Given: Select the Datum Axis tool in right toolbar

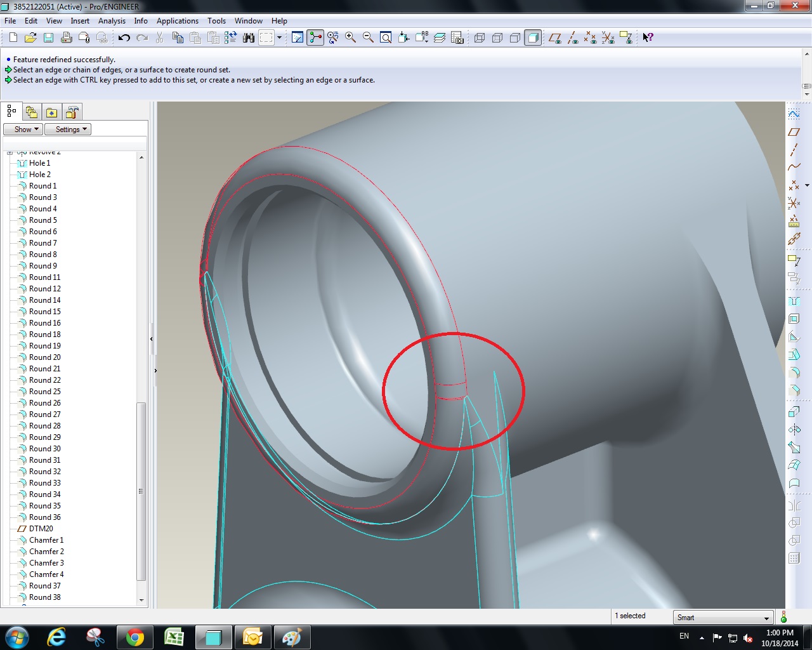Looking at the screenshot, I should [x=794, y=150].
